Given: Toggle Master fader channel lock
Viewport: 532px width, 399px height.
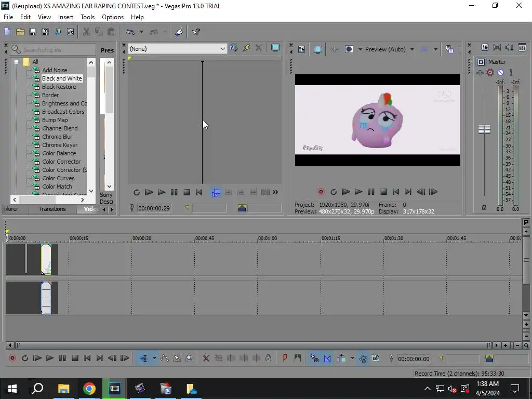Looking at the screenshot, I should click(x=484, y=207).
